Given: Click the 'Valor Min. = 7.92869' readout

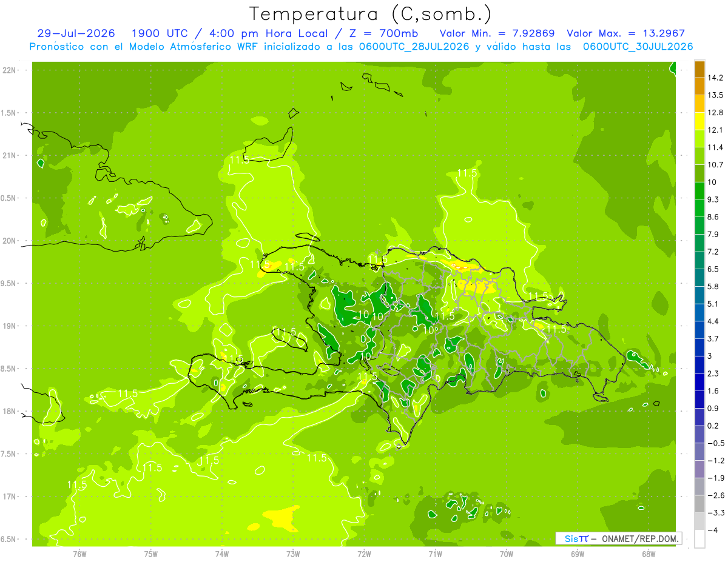Looking at the screenshot, I should tap(496, 33).
